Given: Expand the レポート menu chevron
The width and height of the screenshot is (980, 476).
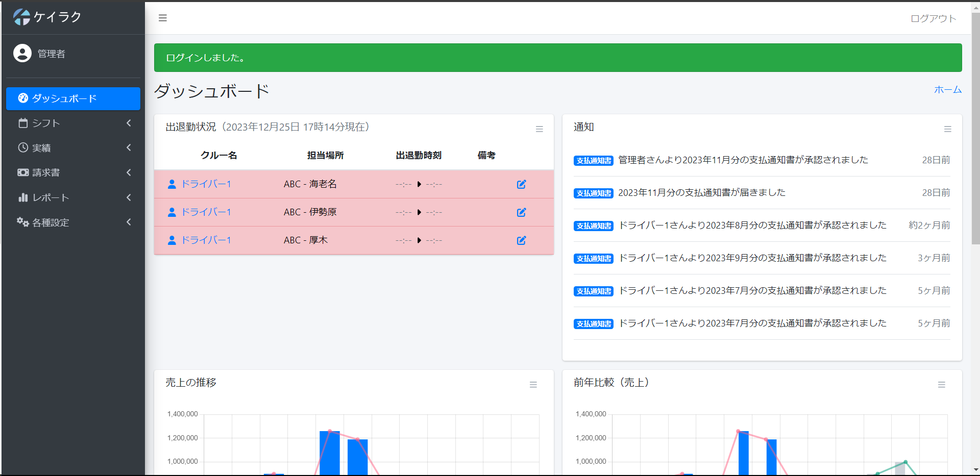Looking at the screenshot, I should click(129, 197).
